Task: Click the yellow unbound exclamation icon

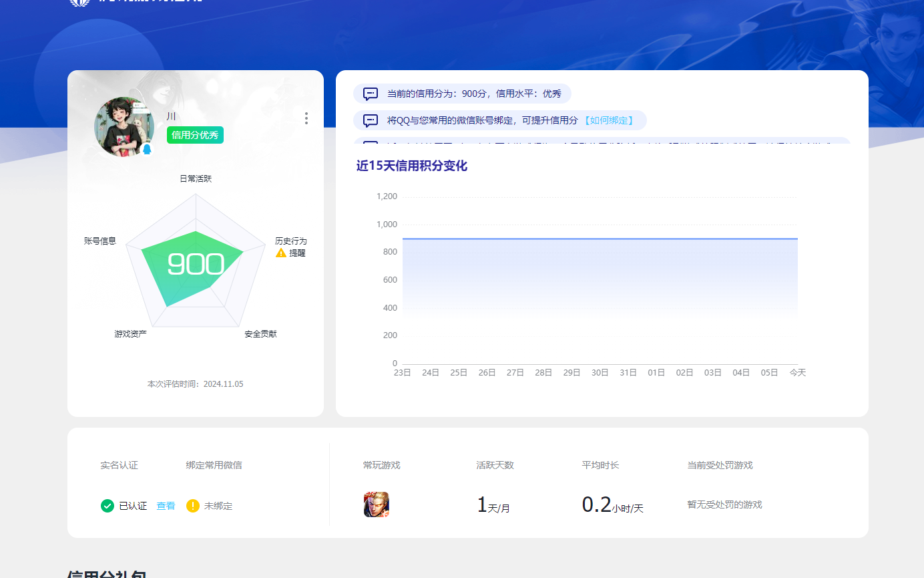Action: (x=193, y=506)
